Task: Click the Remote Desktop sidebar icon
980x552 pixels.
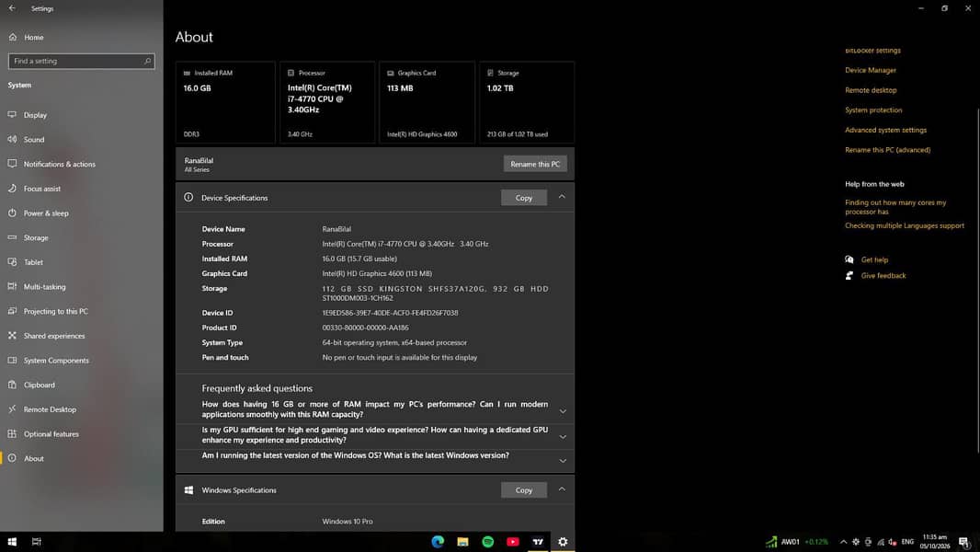Action: 12,409
